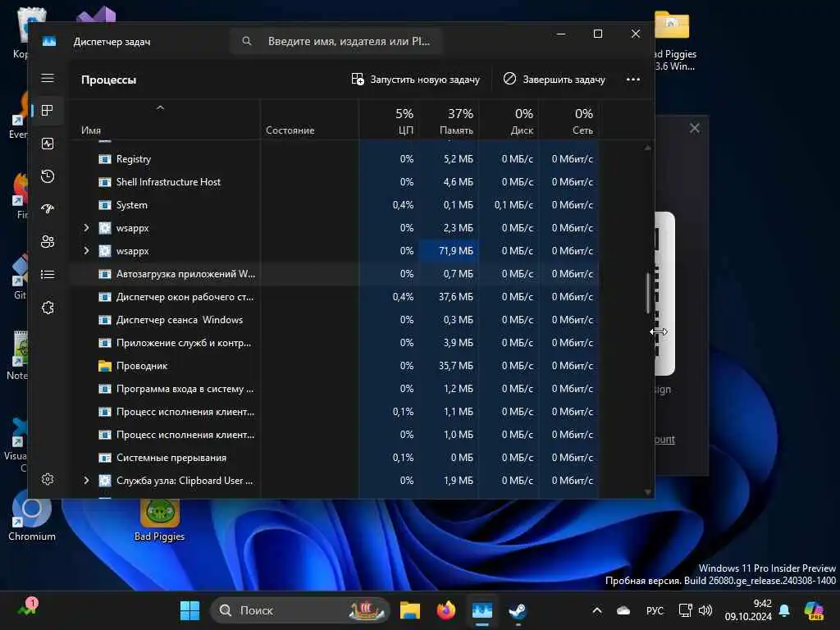The image size is (840, 630).
Task: Show hidden tray icons chevron
Action: (597, 610)
